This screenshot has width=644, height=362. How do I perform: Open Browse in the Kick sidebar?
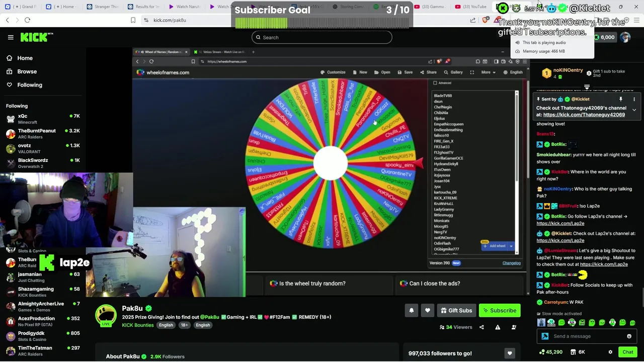22,71
